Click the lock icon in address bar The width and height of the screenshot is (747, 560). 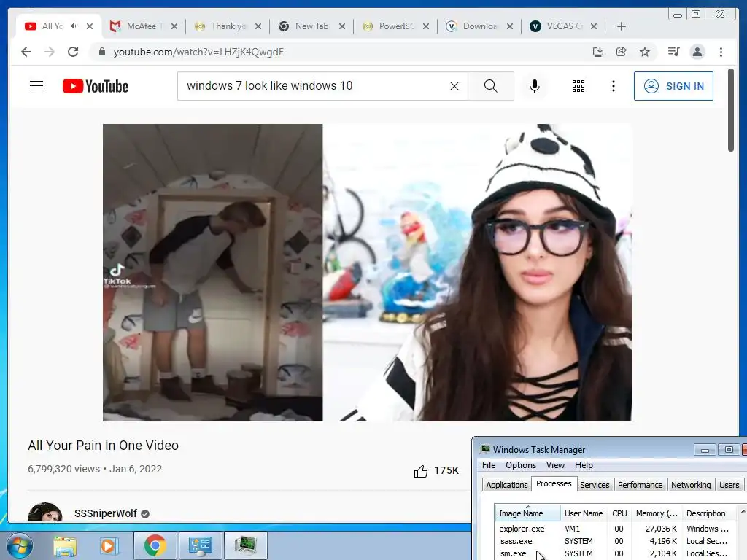[101, 52]
